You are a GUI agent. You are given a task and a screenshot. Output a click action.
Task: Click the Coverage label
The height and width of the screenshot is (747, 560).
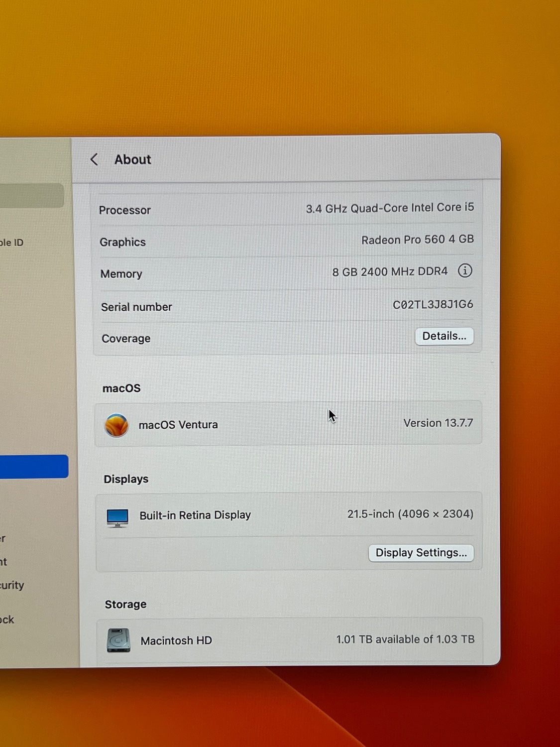(126, 339)
